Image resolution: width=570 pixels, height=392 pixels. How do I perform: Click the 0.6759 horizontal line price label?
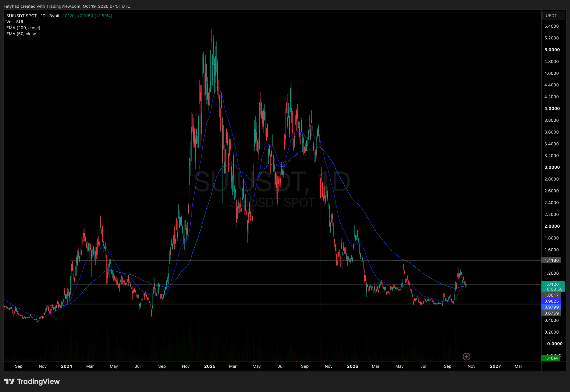click(551, 313)
